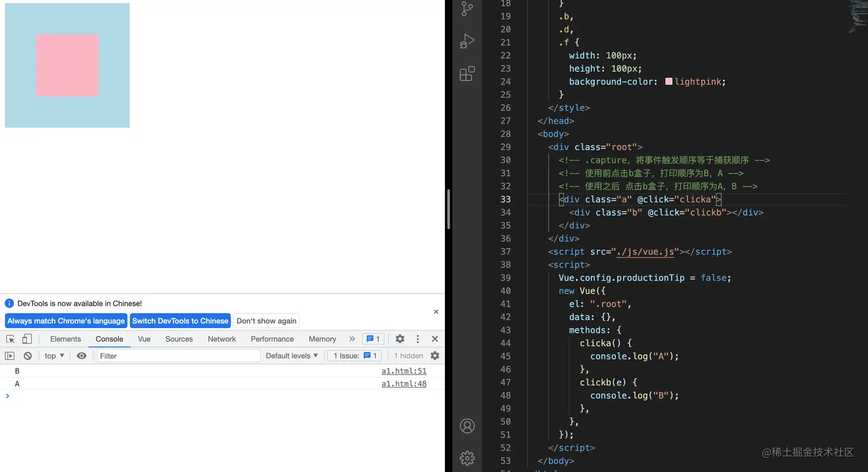Screen dimensions: 868x472
Task: Open the Accounts menu icon
Action: [x=467, y=426]
